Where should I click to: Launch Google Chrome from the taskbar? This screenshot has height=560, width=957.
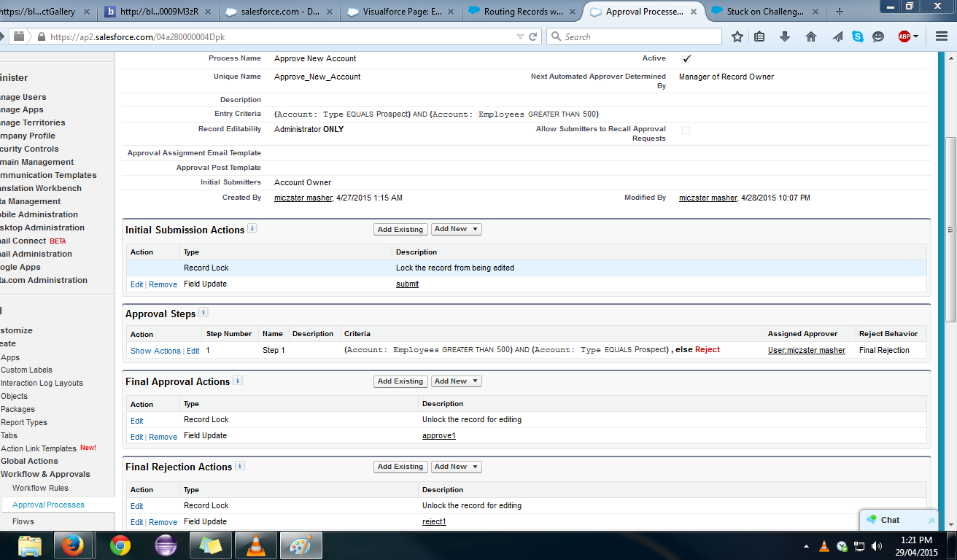(120, 545)
